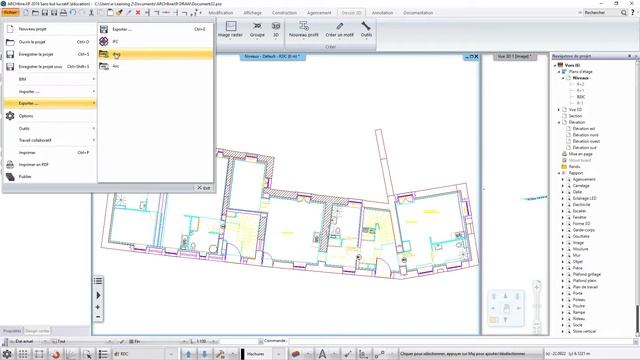This screenshot has height=360, width=640.
Task: Click the open folder icon in quick toolbar
Action: click(x=35, y=13)
